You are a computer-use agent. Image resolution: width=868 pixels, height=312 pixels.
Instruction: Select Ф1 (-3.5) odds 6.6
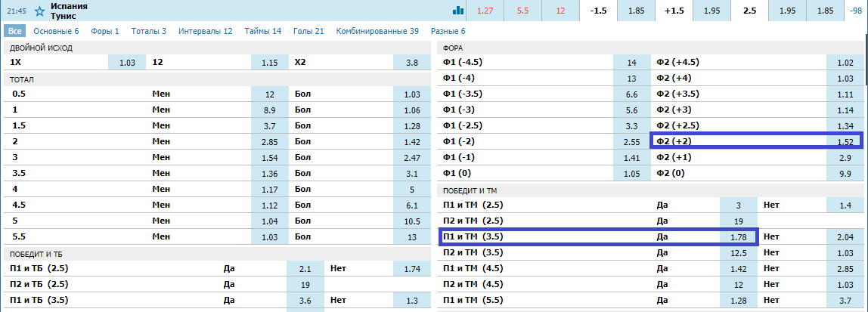click(632, 94)
